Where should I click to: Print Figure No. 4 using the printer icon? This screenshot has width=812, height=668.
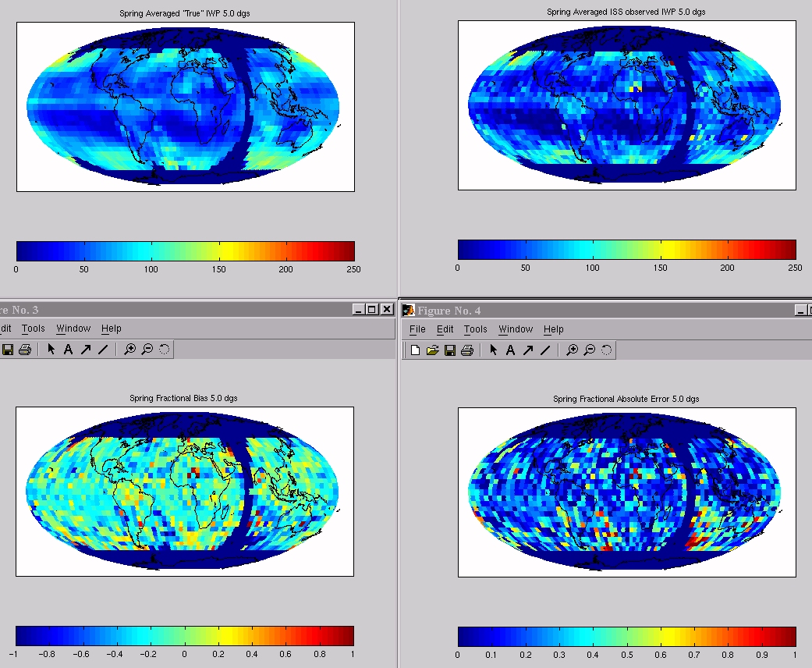click(466, 350)
